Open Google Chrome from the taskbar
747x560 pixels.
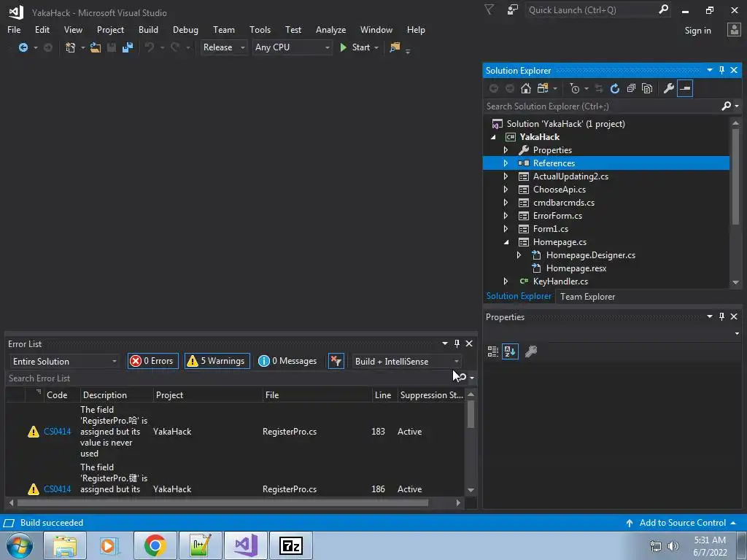click(x=155, y=545)
